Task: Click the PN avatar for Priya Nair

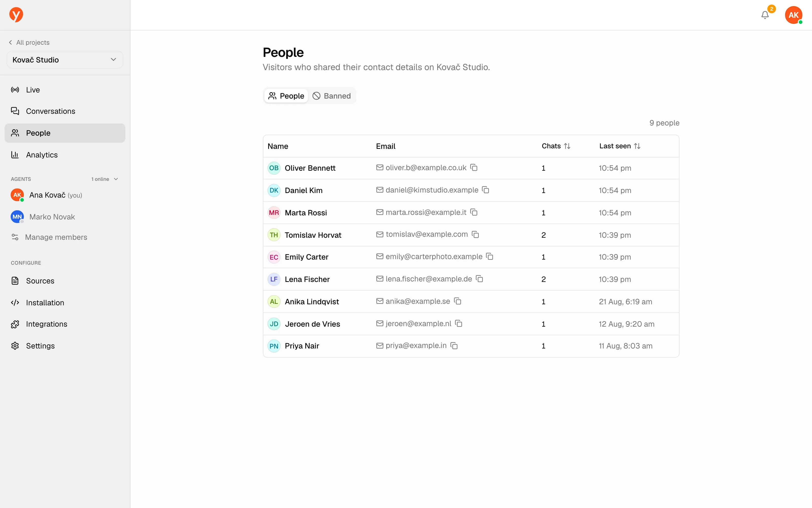Action: pyautogui.click(x=274, y=346)
